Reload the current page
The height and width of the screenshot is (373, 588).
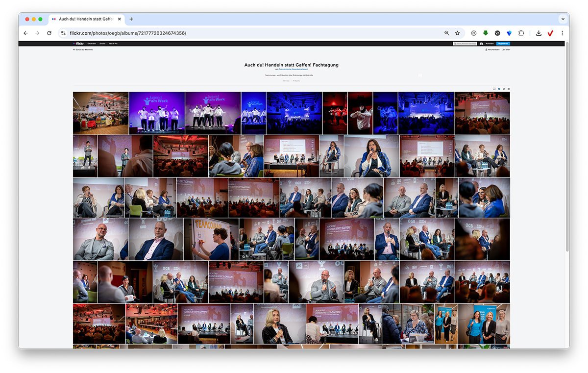coord(49,33)
